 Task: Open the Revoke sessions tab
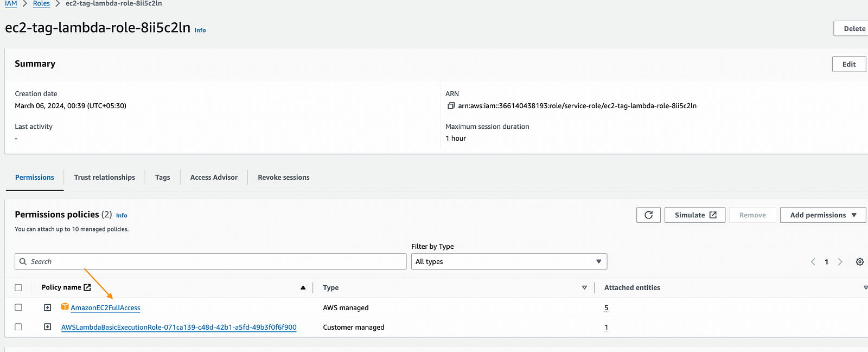click(x=284, y=178)
